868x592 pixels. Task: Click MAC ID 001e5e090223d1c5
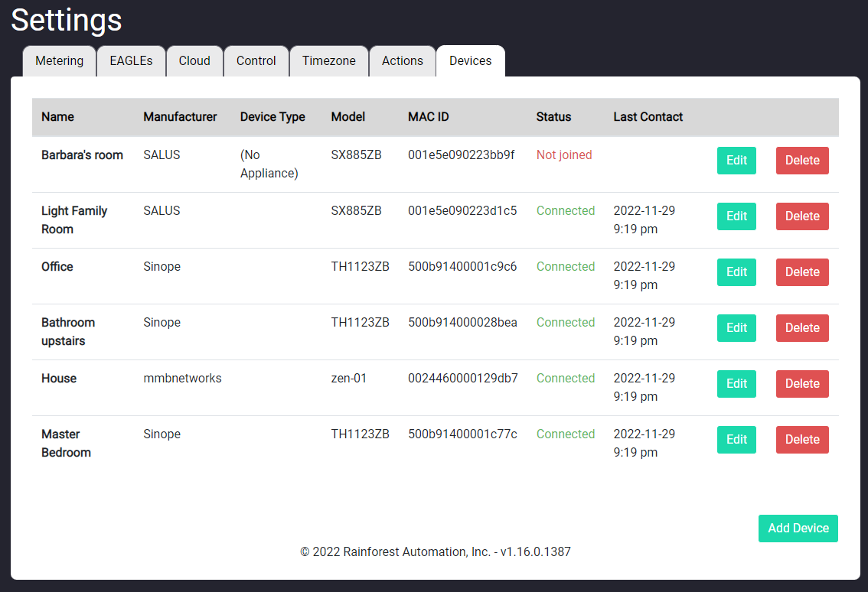pos(462,211)
